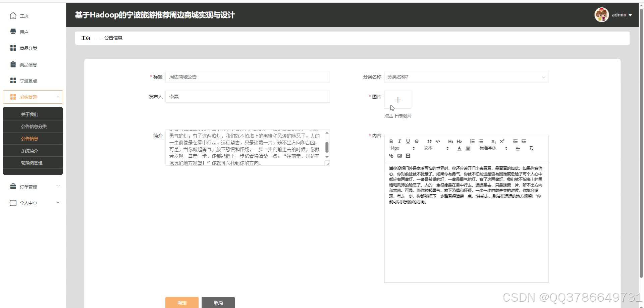The height and width of the screenshot is (308, 644).
Task: Open the 公告信息分类 submenu item
Action: (34, 126)
